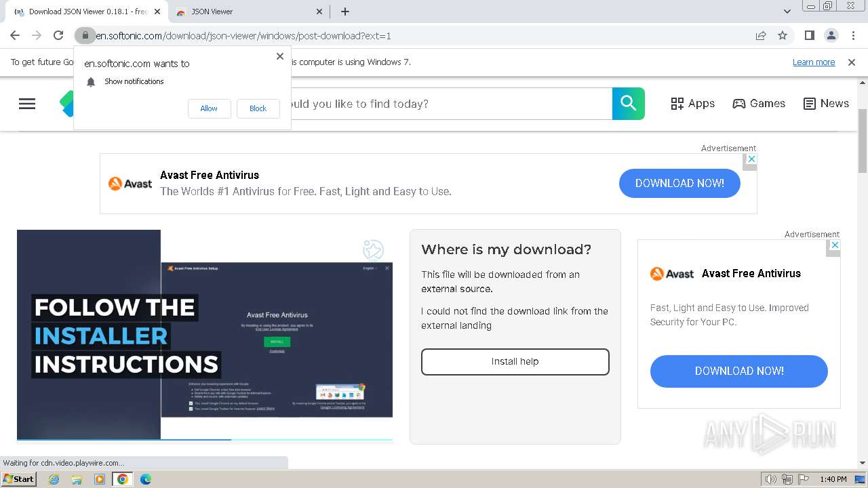Close the JSON Viewer tab
Viewport: 868px width, 488px height.
(x=320, y=12)
